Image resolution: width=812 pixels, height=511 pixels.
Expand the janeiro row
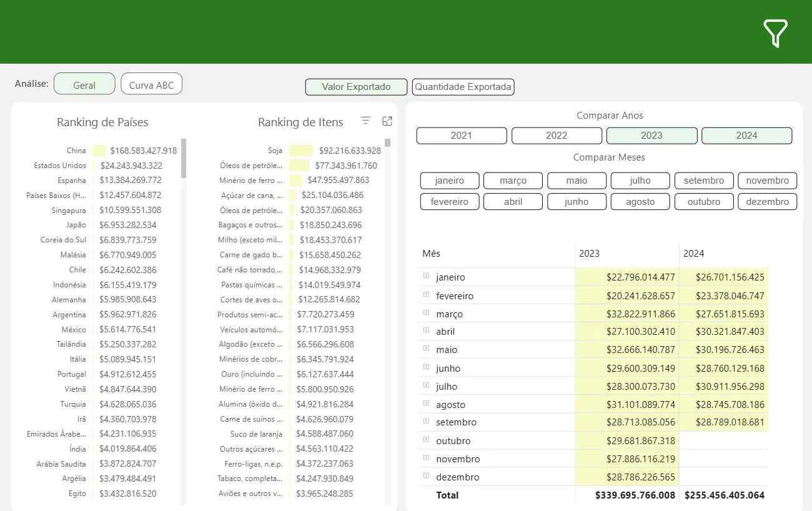(x=426, y=275)
